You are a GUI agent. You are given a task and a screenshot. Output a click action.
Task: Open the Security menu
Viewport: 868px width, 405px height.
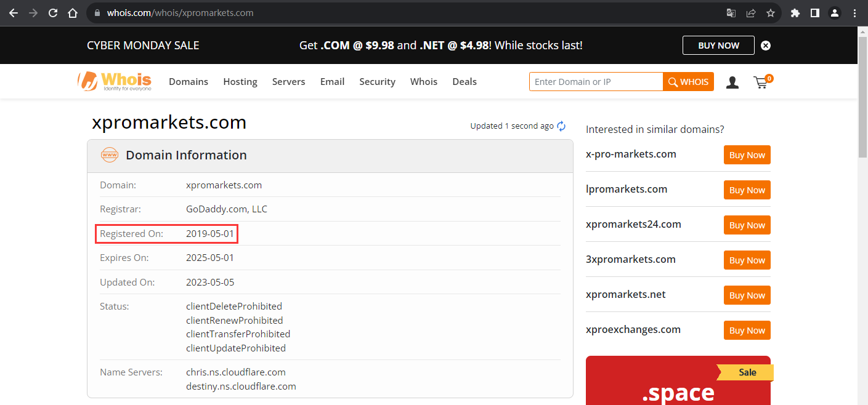pos(377,82)
